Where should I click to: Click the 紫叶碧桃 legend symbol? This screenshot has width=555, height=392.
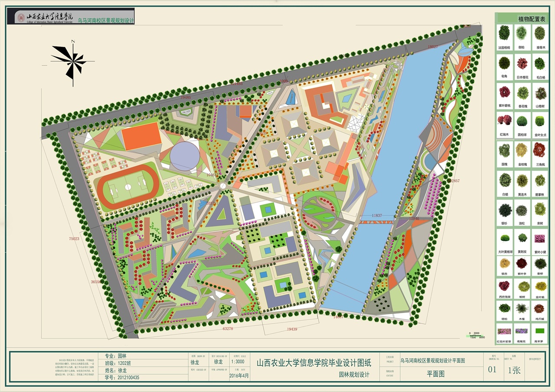point(504,92)
